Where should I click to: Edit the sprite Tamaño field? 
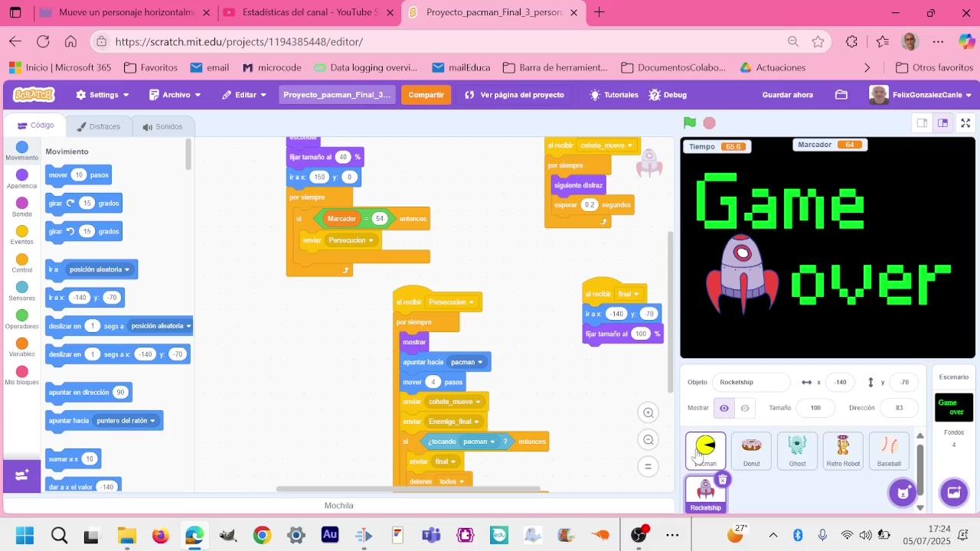tap(815, 408)
